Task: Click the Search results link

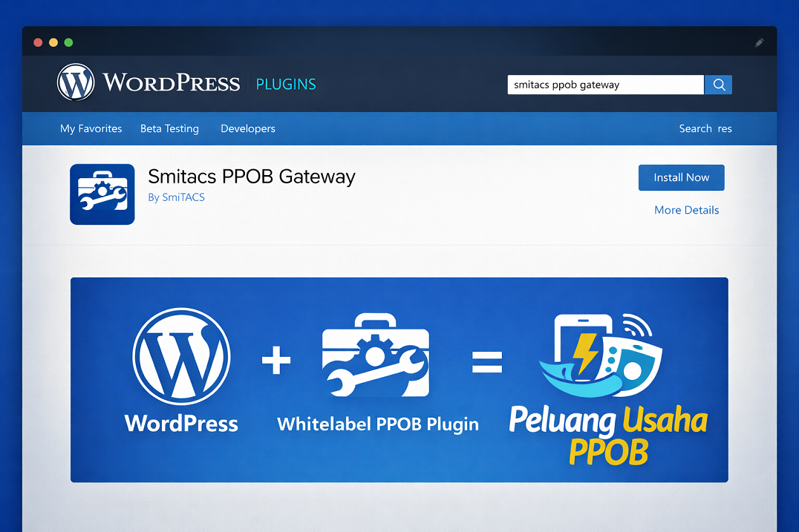Action: click(705, 128)
